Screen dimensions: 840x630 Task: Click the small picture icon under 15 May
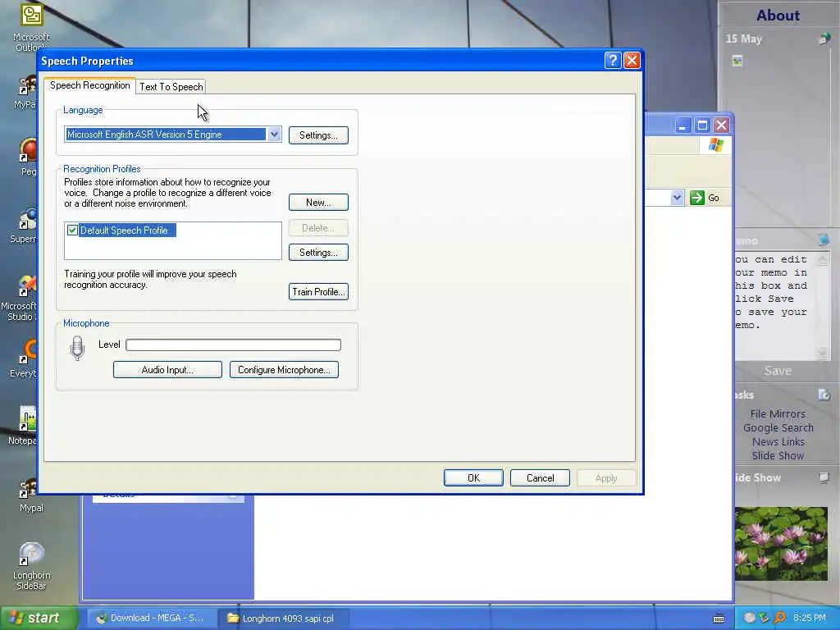point(737,61)
